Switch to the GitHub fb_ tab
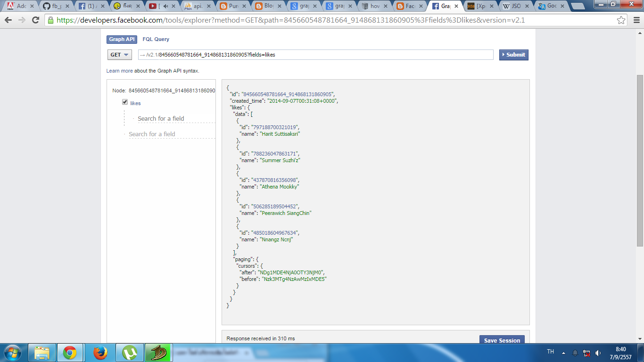The height and width of the screenshot is (362, 644). pos(55,6)
